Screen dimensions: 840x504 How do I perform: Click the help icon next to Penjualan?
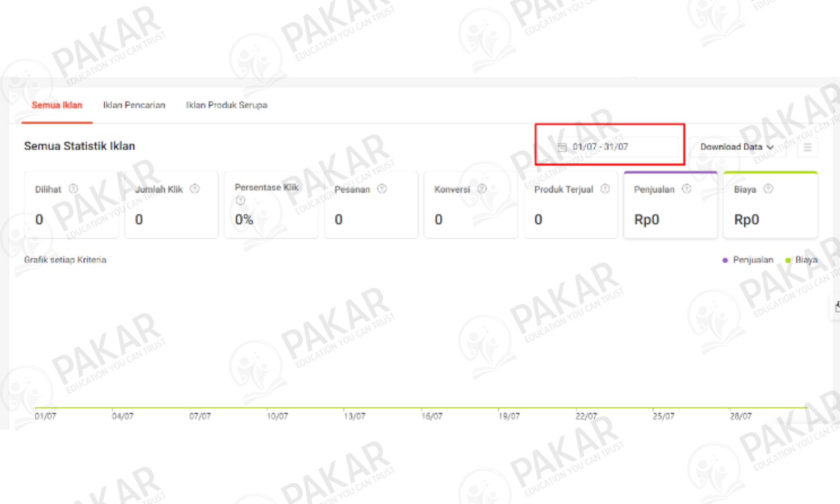tap(687, 189)
